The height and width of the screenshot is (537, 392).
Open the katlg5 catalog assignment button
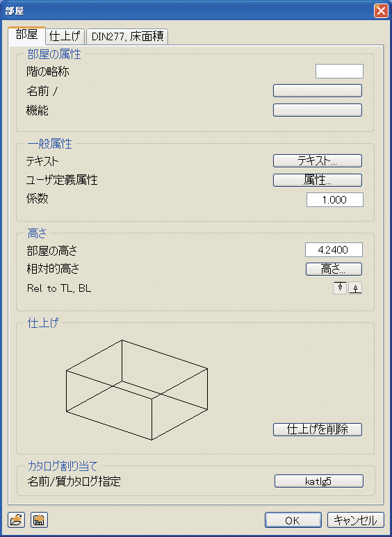(318, 481)
